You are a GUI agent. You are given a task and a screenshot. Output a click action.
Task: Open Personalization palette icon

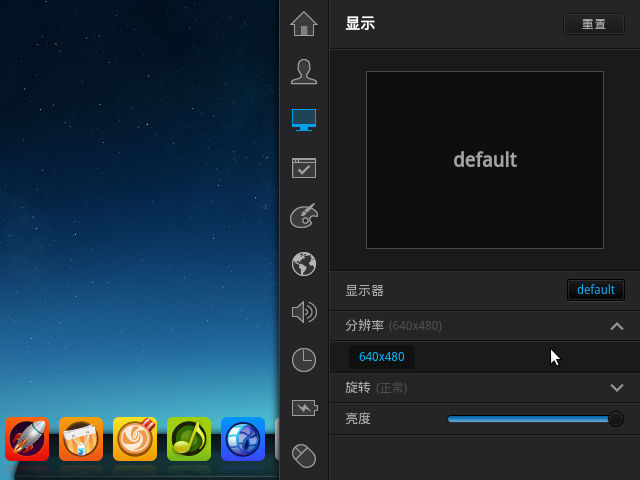click(x=304, y=216)
